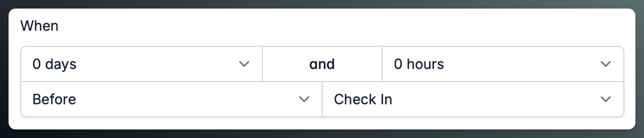Expand the "Before" timing dropdown
644x138 pixels.
[x=171, y=99]
